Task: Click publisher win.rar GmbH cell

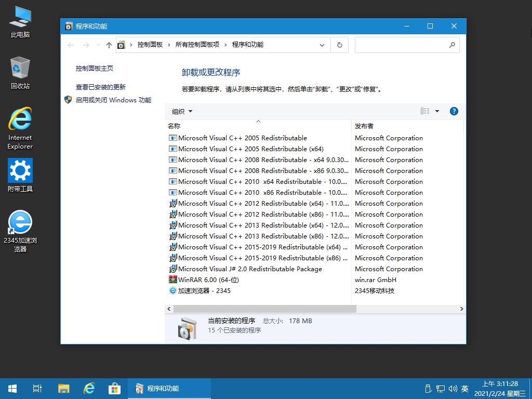Action: tap(375, 280)
